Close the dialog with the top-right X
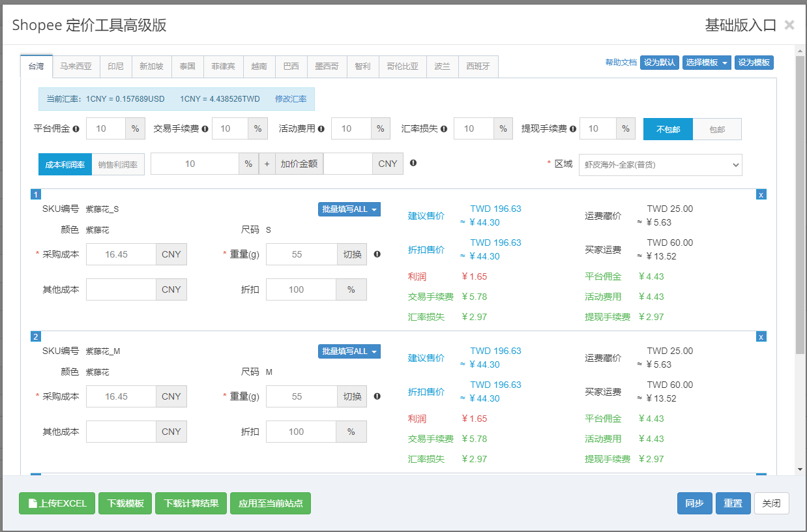Image resolution: width=807 pixels, height=532 pixels. tap(789, 25)
